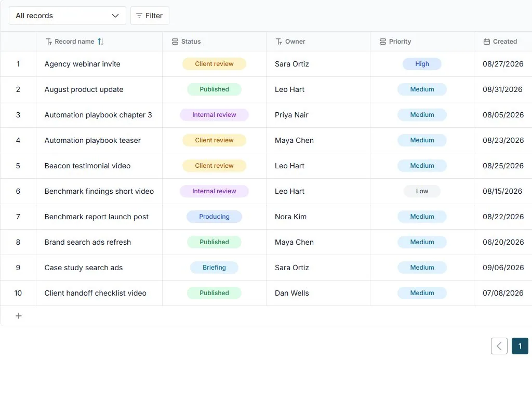Select page 1 in pagination

pos(520,345)
